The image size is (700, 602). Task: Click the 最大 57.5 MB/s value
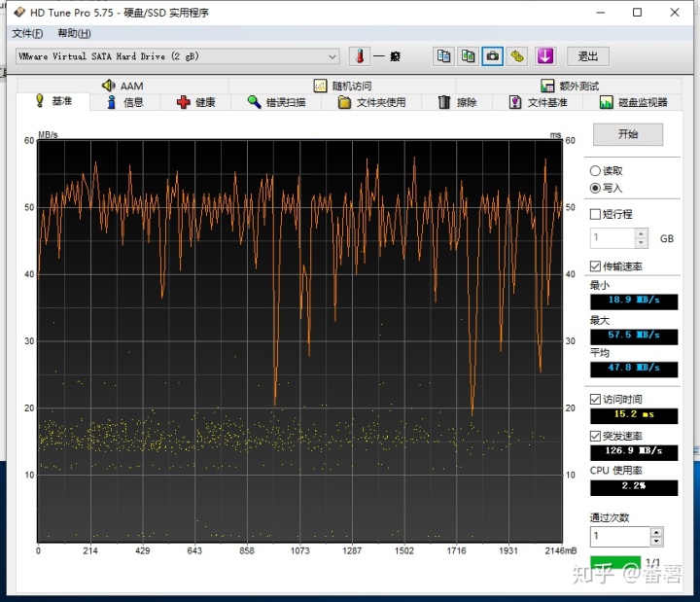point(634,336)
